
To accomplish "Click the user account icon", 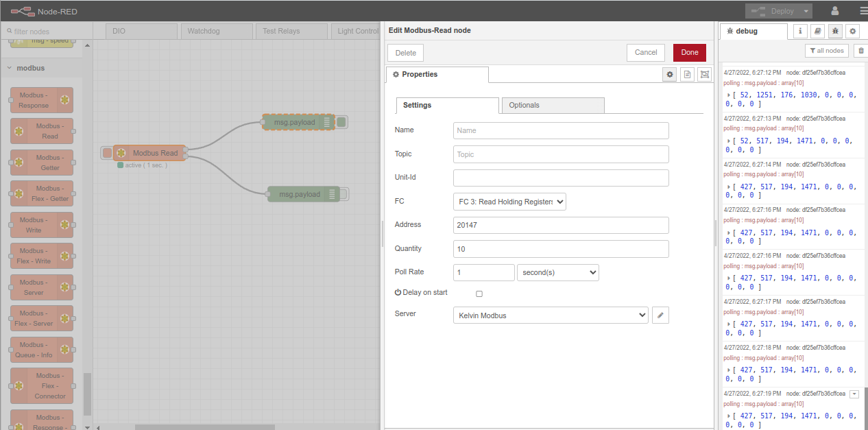I will tap(835, 11).
